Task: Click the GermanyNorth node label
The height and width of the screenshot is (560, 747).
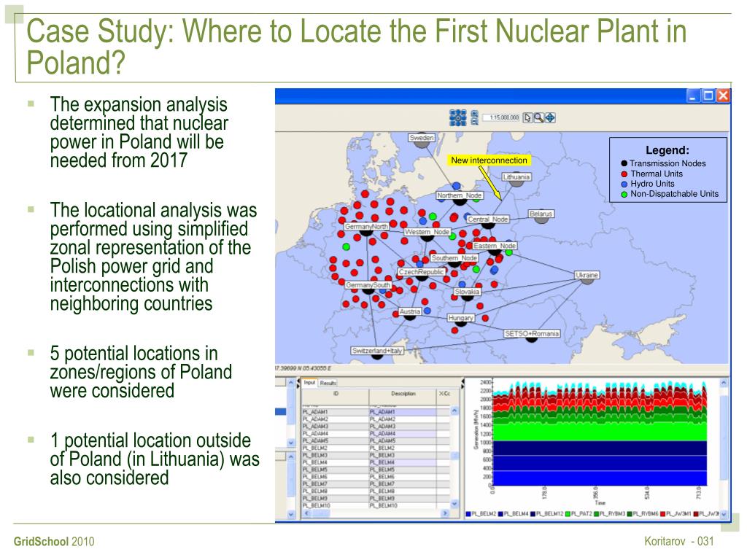Action: pos(366,227)
